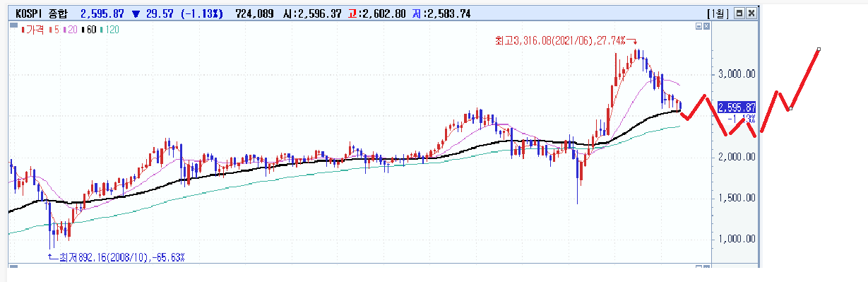
Task: Click the 2,000.00 axis label
Action: (737, 157)
